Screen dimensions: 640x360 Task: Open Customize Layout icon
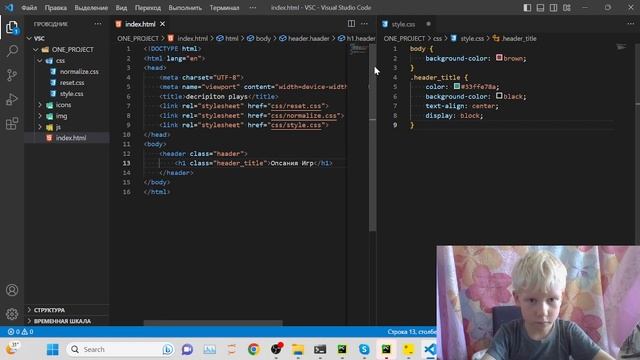567,8
